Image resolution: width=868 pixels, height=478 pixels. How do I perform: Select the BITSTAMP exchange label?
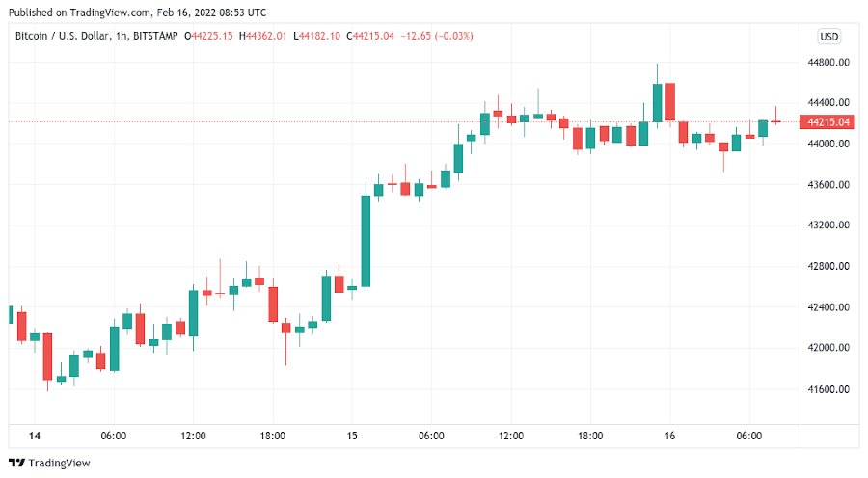click(x=151, y=37)
